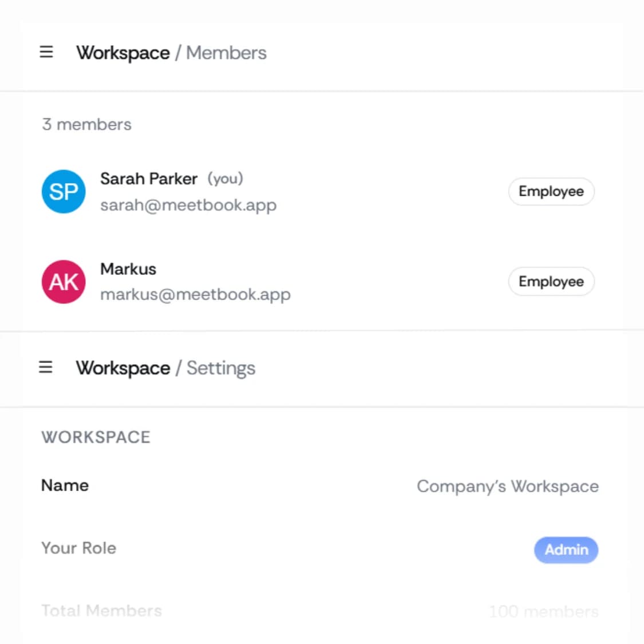
Task: Click Markus's pink AK avatar
Action: [x=64, y=282]
